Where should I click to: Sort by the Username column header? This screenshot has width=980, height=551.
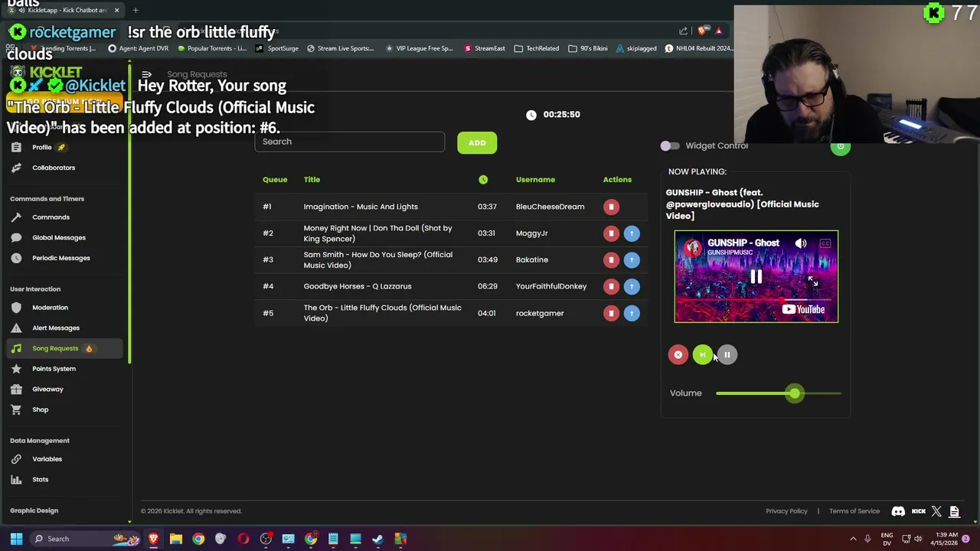pos(535,180)
